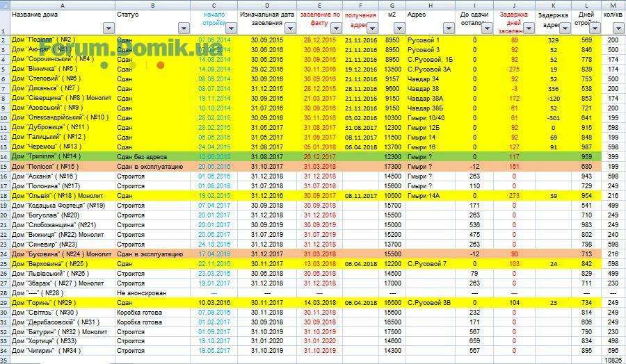Select row 14 header

tap(5, 157)
